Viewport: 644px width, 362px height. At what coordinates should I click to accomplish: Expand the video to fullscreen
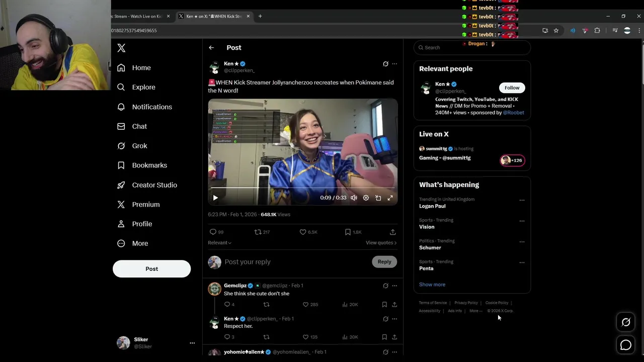pos(390,198)
